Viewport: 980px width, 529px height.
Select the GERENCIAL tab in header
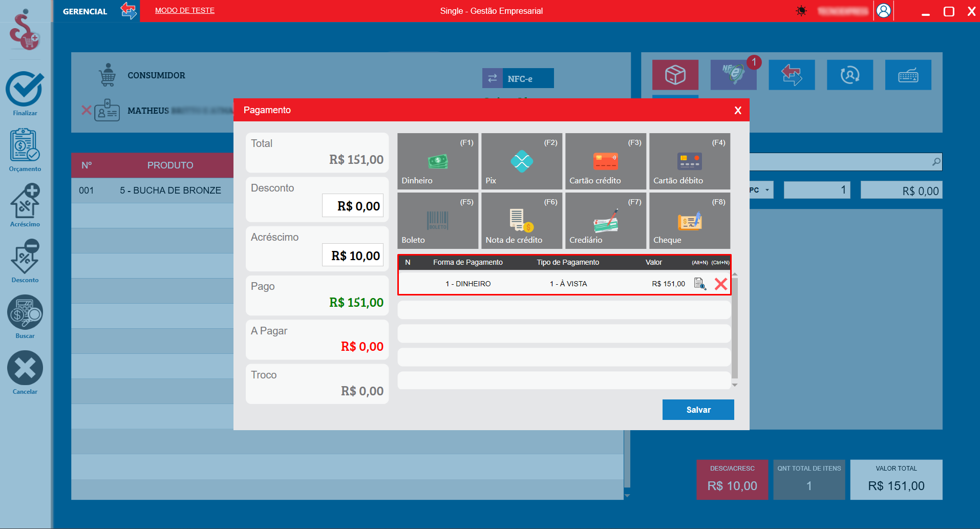click(x=85, y=11)
